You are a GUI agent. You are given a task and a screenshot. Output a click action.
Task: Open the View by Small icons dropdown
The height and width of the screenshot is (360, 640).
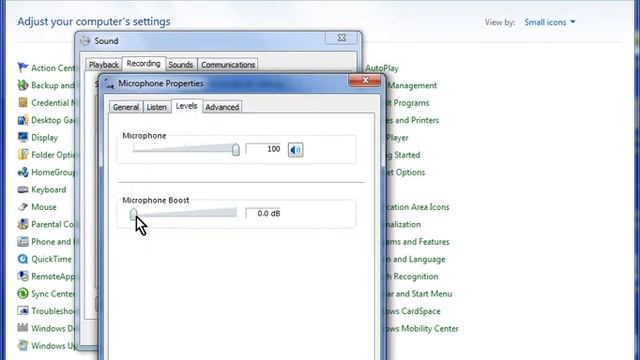[550, 22]
